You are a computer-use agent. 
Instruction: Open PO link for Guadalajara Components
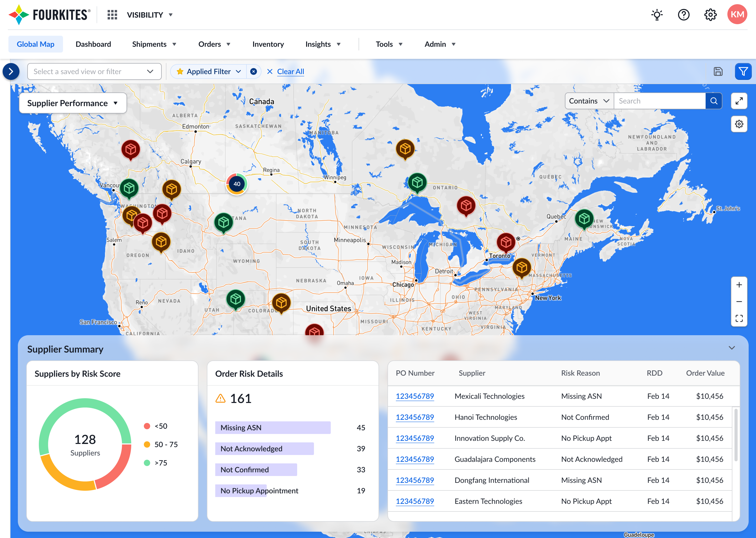point(415,459)
